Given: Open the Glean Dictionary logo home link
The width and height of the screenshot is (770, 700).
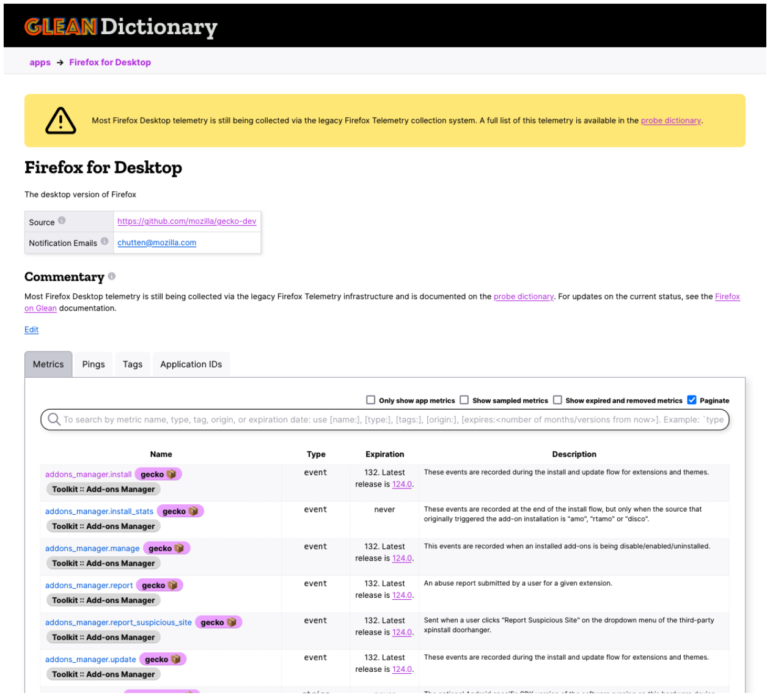Looking at the screenshot, I should [x=121, y=26].
